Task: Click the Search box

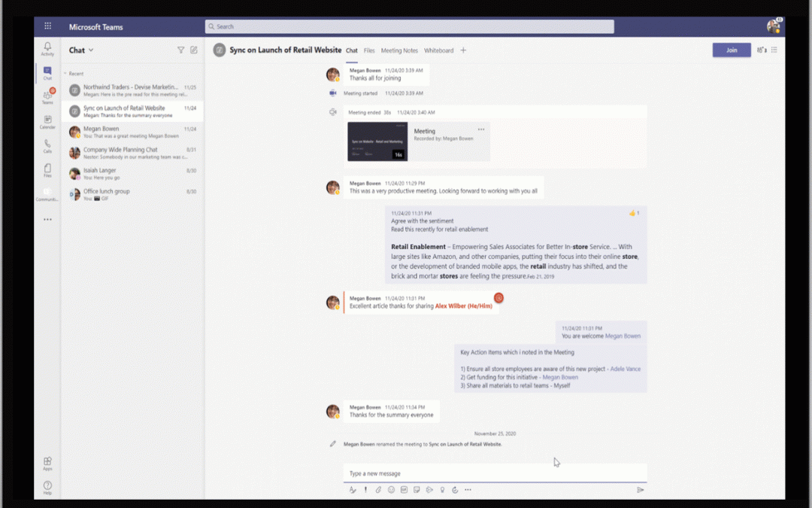Action: tap(409, 26)
